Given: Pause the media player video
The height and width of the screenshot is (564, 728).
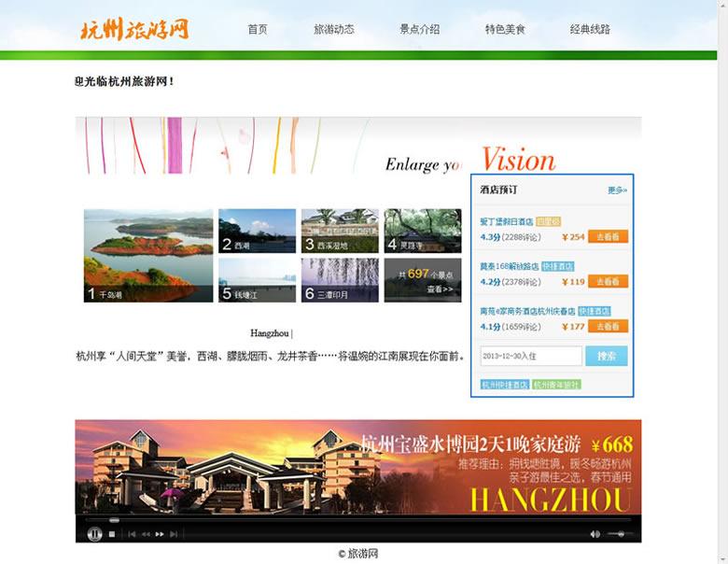Looking at the screenshot, I should (x=94, y=534).
